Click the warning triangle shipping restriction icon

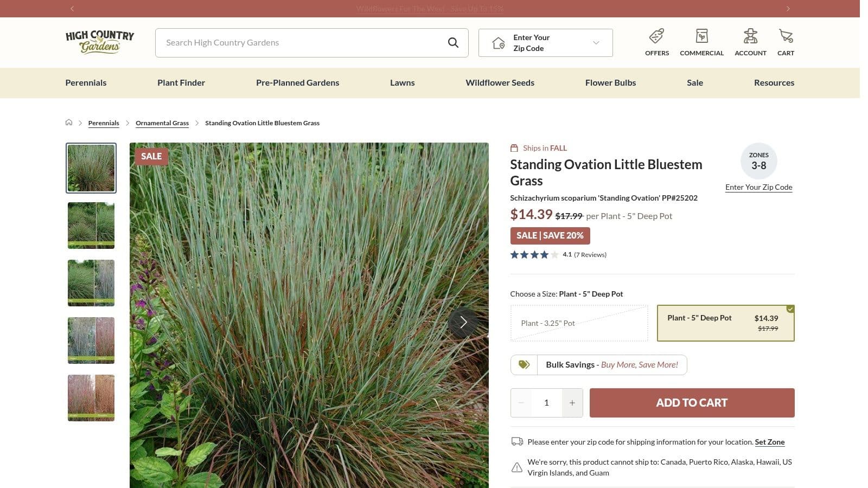coord(517,467)
